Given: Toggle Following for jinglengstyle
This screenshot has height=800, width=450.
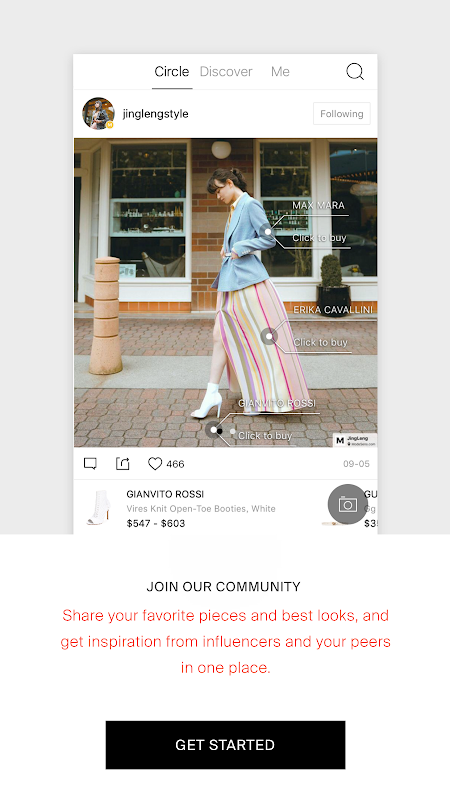Looking at the screenshot, I should 341,114.
